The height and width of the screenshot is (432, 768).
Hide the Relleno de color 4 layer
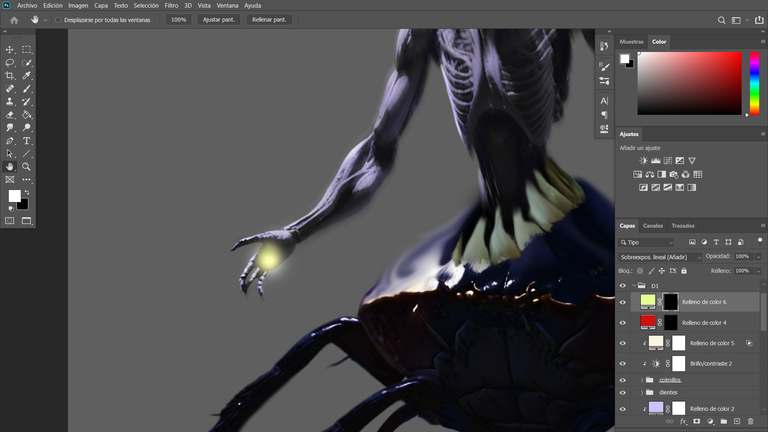pos(623,323)
